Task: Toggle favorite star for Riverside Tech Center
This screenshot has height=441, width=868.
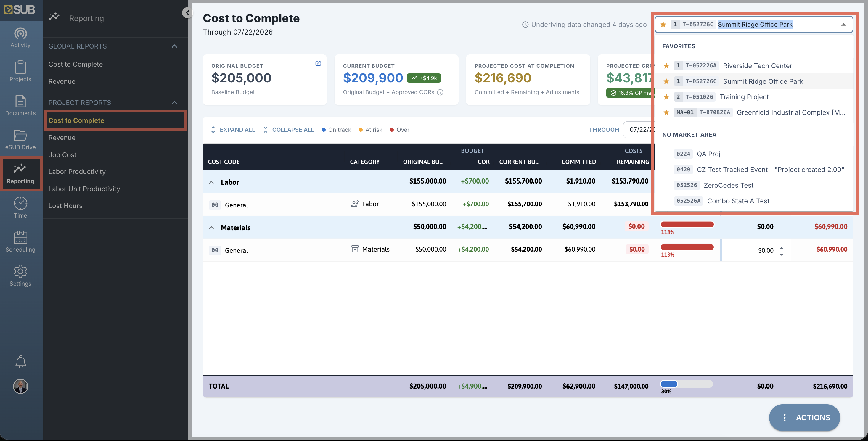Action: 666,66
